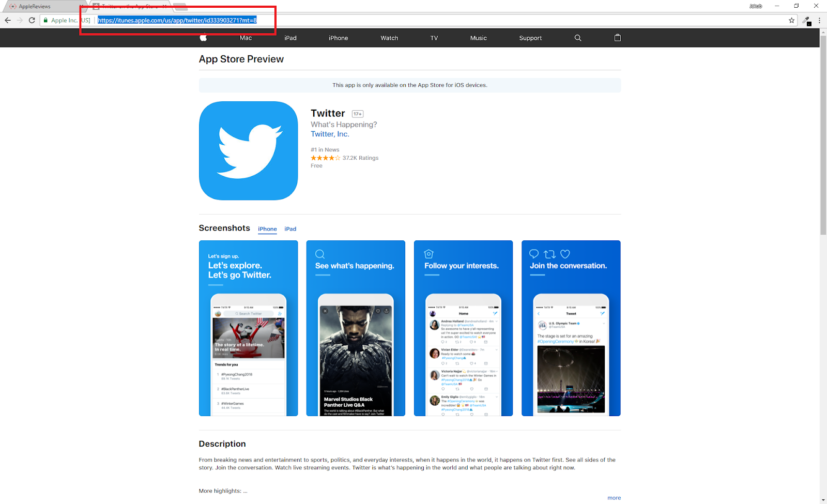Click the Twitter app title
This screenshot has height=504, width=827.
click(x=328, y=113)
